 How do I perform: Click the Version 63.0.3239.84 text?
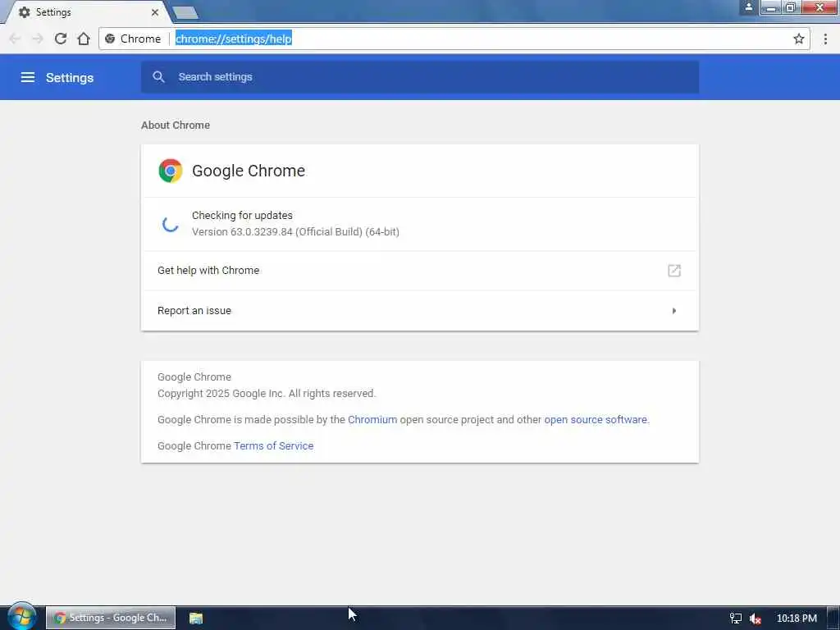pyautogui.click(x=295, y=232)
